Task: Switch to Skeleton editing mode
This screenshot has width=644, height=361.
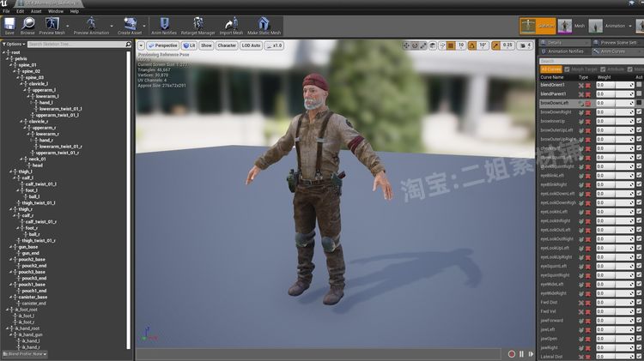Action: (x=538, y=26)
